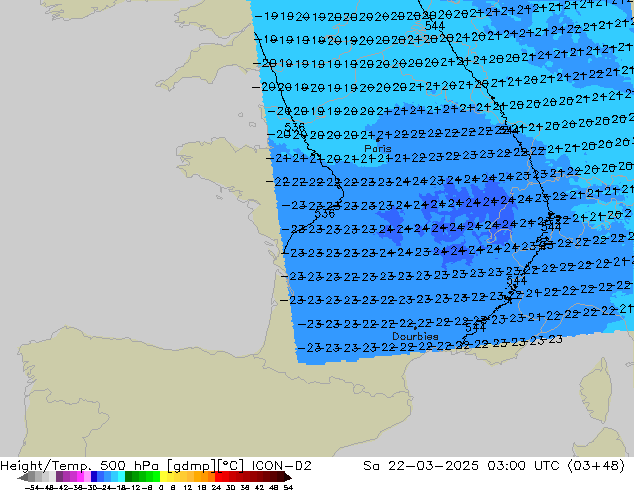Click the dark purple swatch in the legend
This screenshot has height=490, width=634.
tap(59, 476)
